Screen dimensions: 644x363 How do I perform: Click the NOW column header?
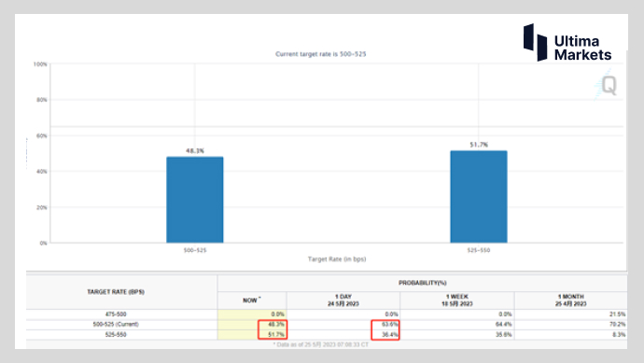point(252,300)
